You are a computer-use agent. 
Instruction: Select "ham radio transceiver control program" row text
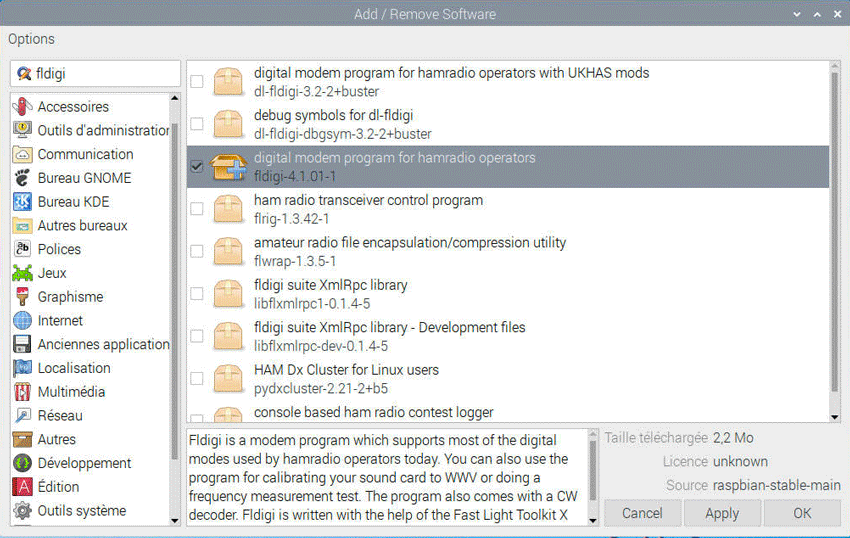click(x=369, y=200)
